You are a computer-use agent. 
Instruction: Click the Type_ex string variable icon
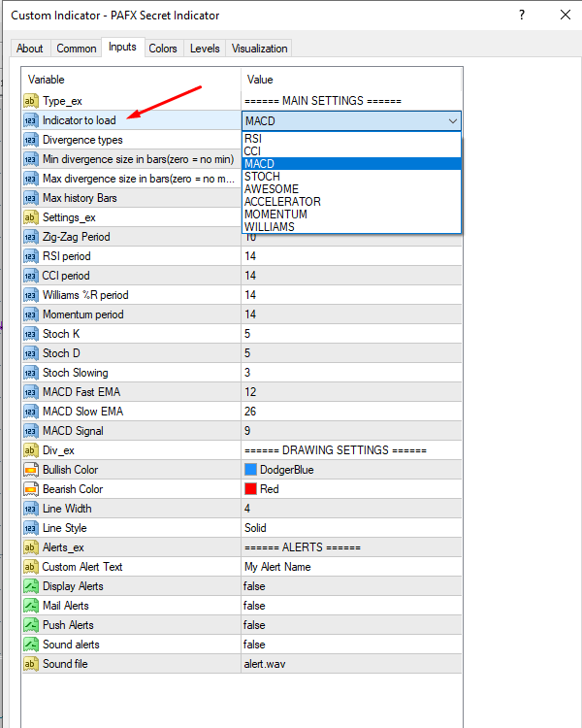pos(31,101)
